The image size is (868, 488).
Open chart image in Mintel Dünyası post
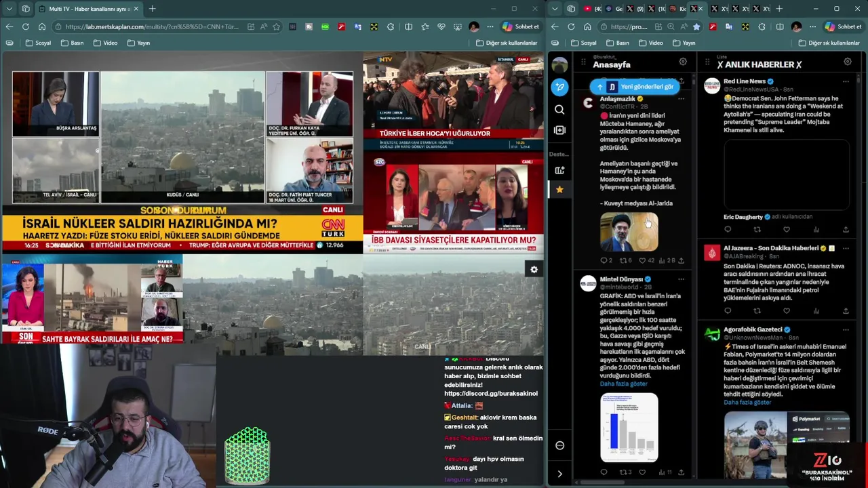pos(629,428)
